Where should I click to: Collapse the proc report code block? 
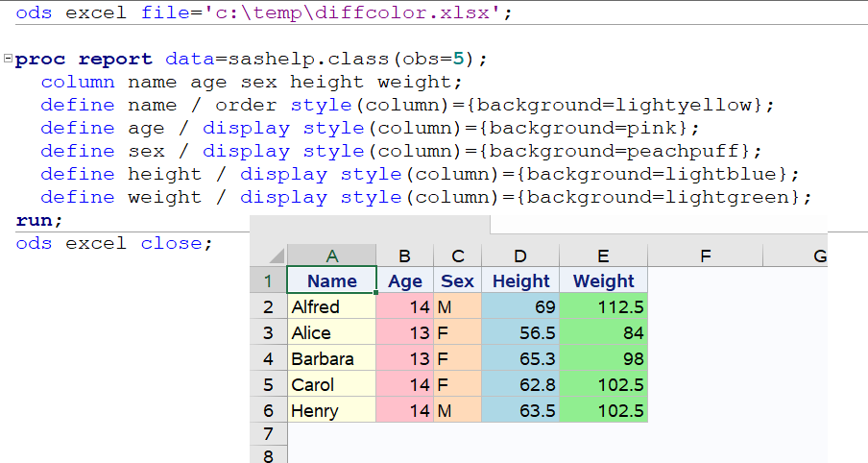[x=9, y=60]
